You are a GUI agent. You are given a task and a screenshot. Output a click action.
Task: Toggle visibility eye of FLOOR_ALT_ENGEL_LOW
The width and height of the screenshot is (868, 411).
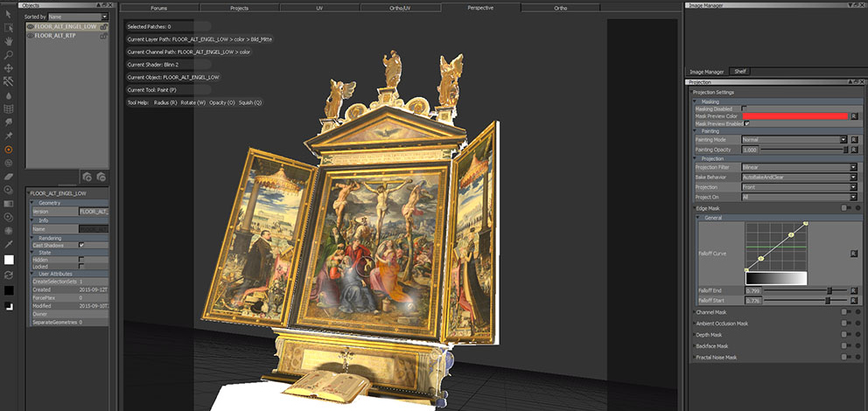(31, 26)
